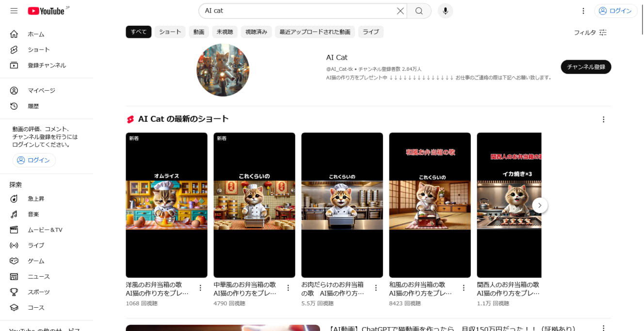Viewport: 644px width, 331px height.
Task: Advance the Shorts carousel with the arrow
Action: pos(539,205)
